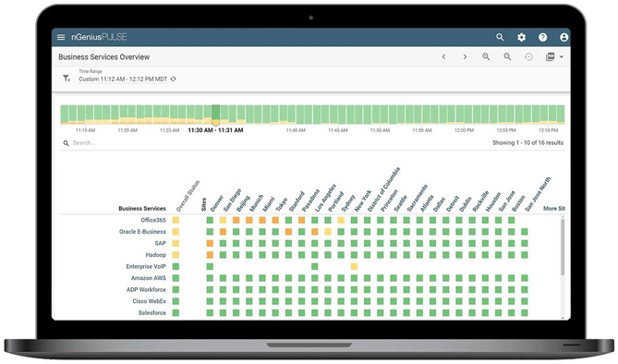Go to previous time range arrow
Image resolution: width=618 pixels, height=364 pixels.
point(443,56)
